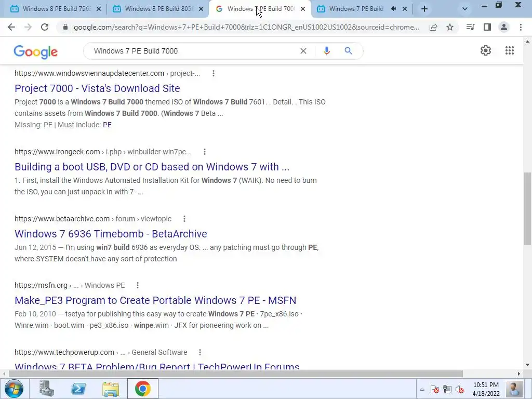Open Make_PE3 Program MSFN result

coord(155,300)
